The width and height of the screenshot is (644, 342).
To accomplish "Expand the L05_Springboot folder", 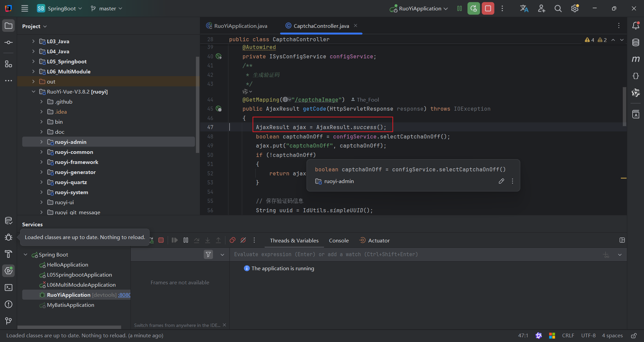I will pyautogui.click(x=33, y=61).
